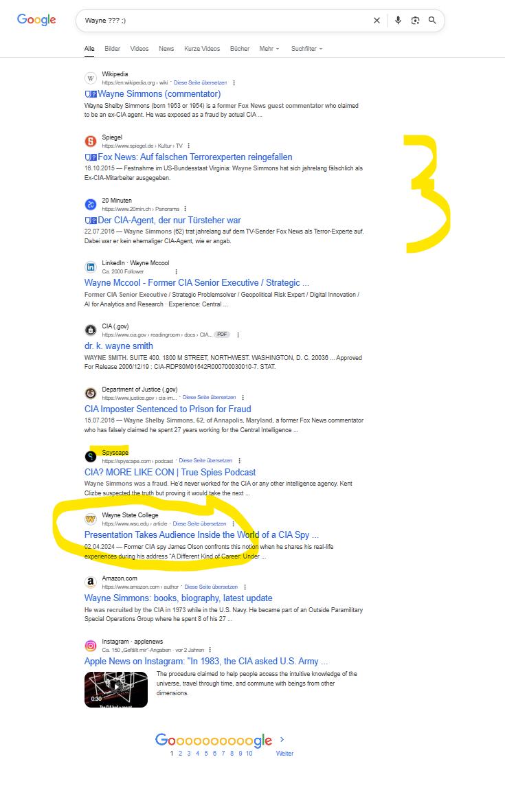Viewport: 505px width, 812px height.
Task: Click the LinkedIn favicon for Wayne Mccool
Action: [91, 267]
